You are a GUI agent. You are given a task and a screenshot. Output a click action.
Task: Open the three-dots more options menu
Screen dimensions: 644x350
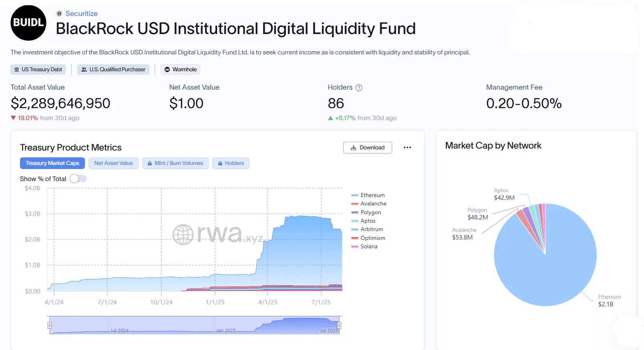[x=407, y=147]
